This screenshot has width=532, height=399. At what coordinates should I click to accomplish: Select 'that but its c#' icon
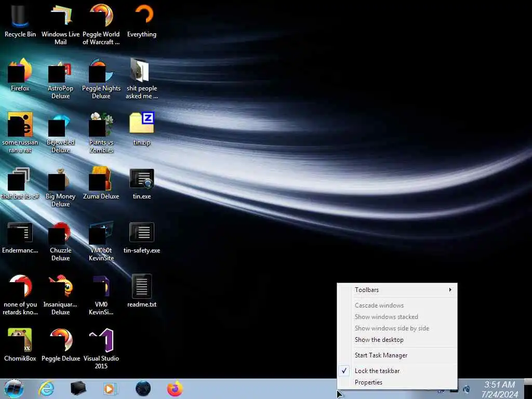coord(20,183)
